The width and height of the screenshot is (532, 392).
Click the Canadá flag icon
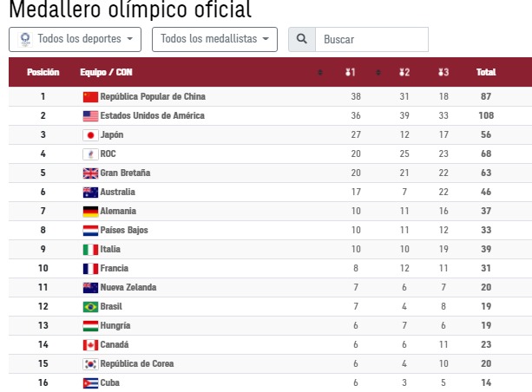90,345
